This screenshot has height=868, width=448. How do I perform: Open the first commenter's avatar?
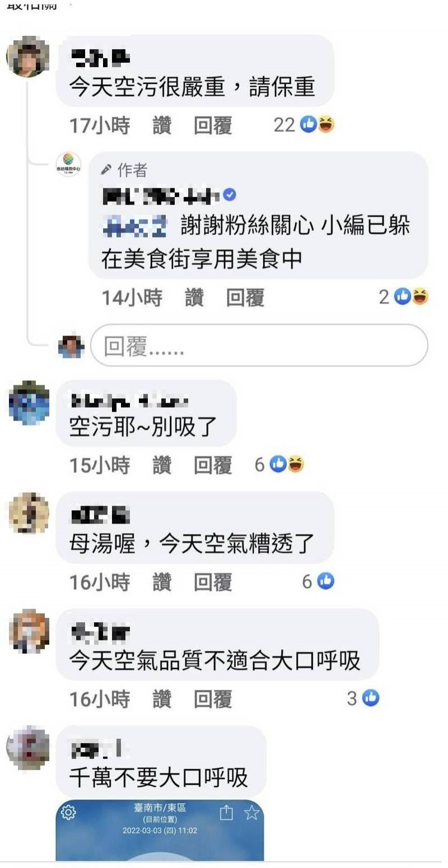point(28,57)
